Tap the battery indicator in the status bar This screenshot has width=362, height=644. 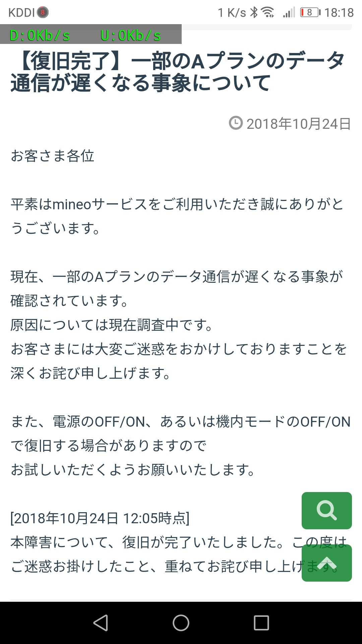(310, 13)
